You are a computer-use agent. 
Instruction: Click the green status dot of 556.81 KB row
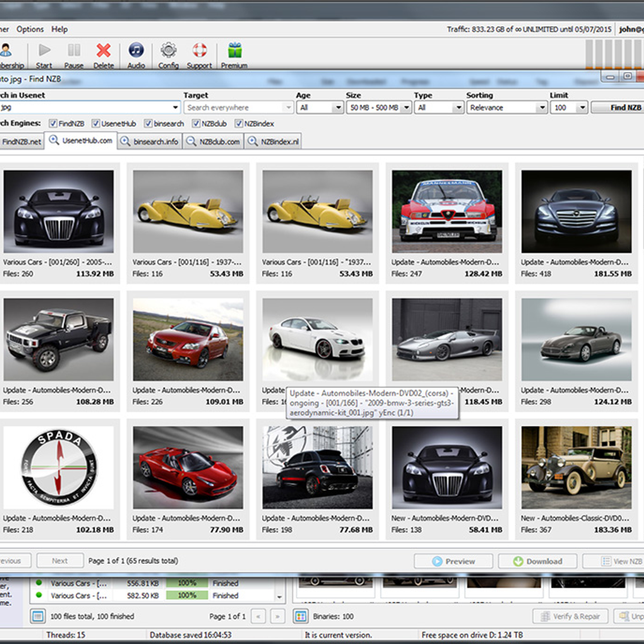(x=39, y=582)
